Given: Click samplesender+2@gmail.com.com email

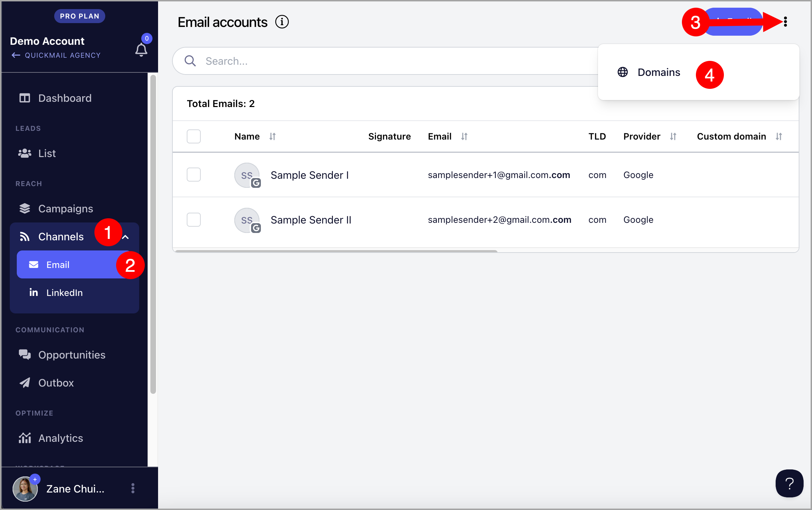Looking at the screenshot, I should point(499,220).
